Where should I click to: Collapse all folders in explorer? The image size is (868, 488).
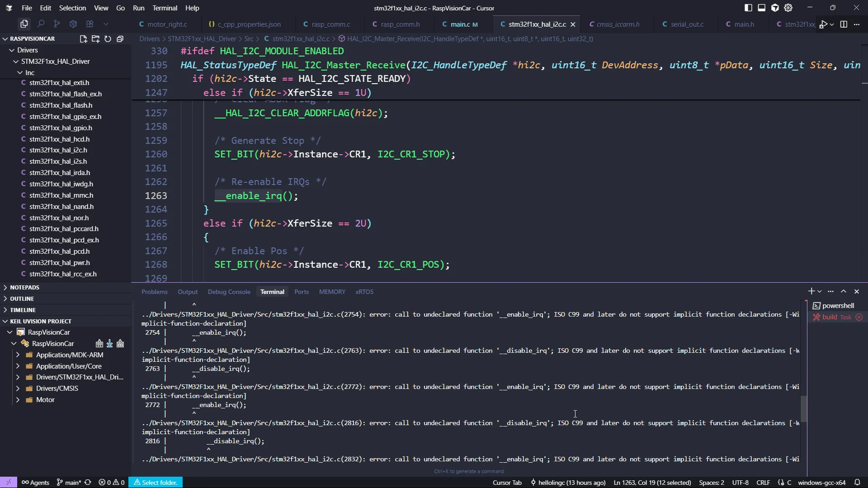pos(120,39)
